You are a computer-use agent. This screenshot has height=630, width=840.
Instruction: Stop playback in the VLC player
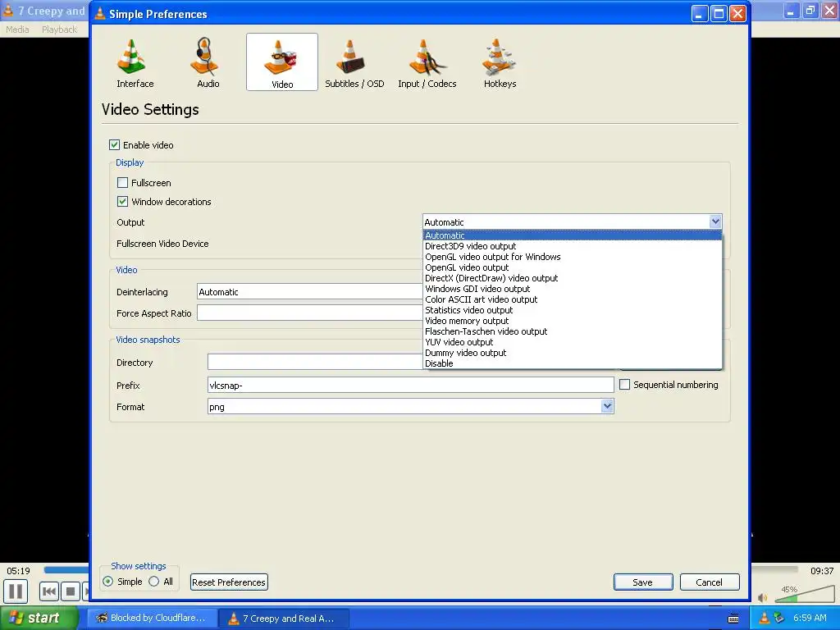tap(71, 591)
